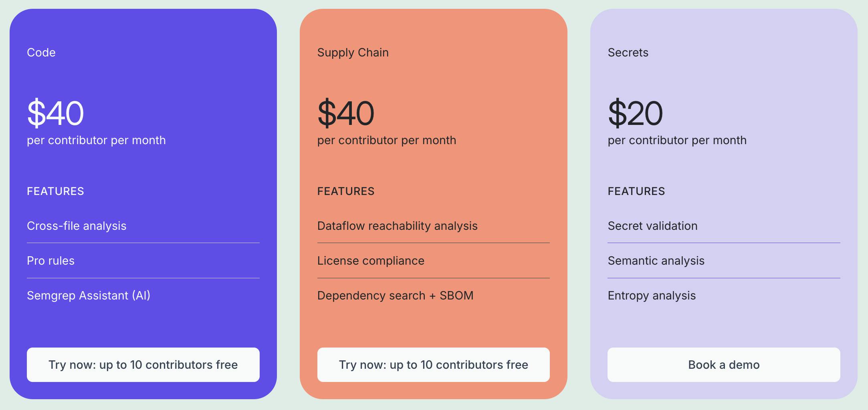Click Dataflow reachability analysis feature
The width and height of the screenshot is (868, 410).
click(397, 226)
